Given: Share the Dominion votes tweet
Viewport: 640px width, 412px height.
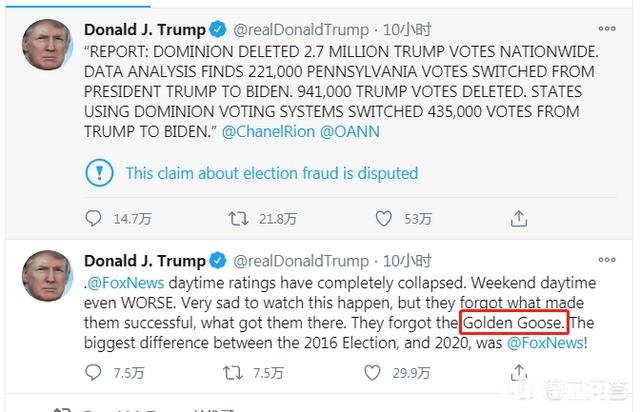Looking at the screenshot, I should (x=519, y=217).
